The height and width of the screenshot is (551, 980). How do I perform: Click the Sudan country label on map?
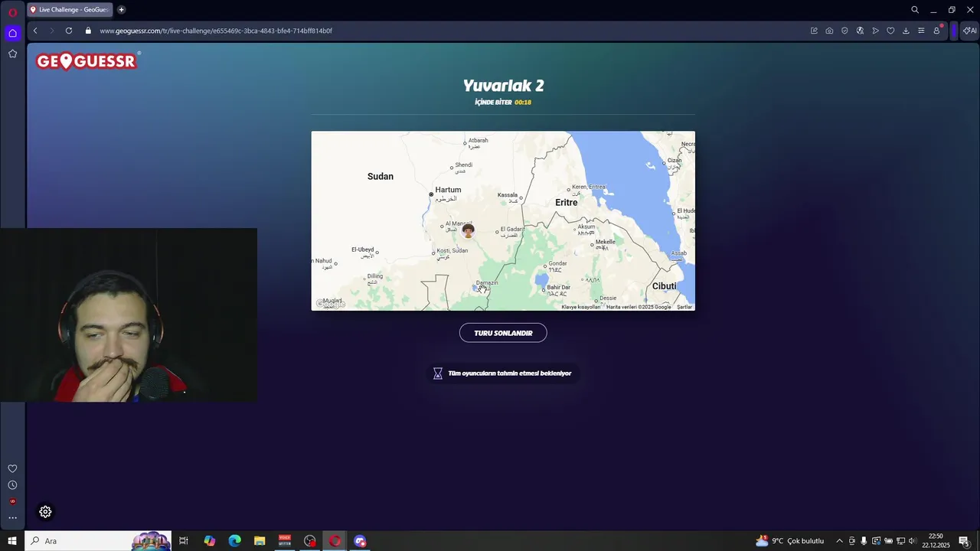(381, 176)
